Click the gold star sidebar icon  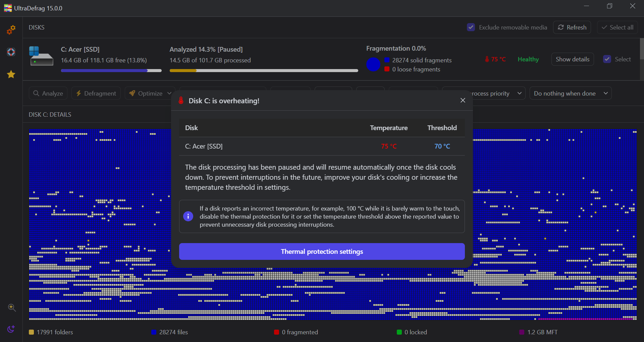11,74
